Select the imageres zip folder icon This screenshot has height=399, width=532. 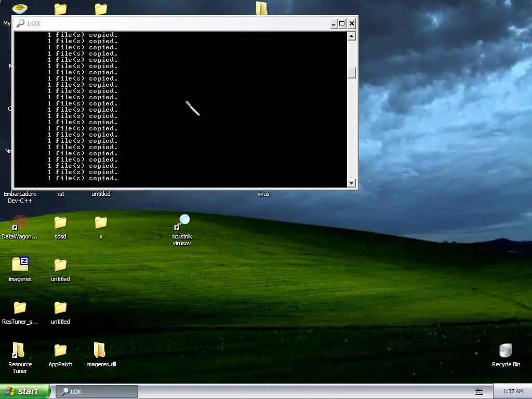coord(20,264)
